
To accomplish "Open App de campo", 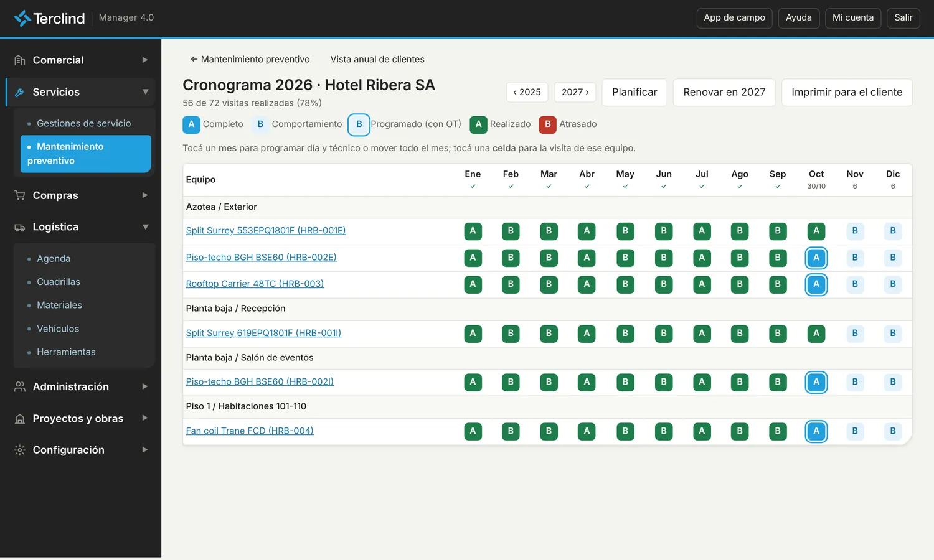I will point(735,18).
